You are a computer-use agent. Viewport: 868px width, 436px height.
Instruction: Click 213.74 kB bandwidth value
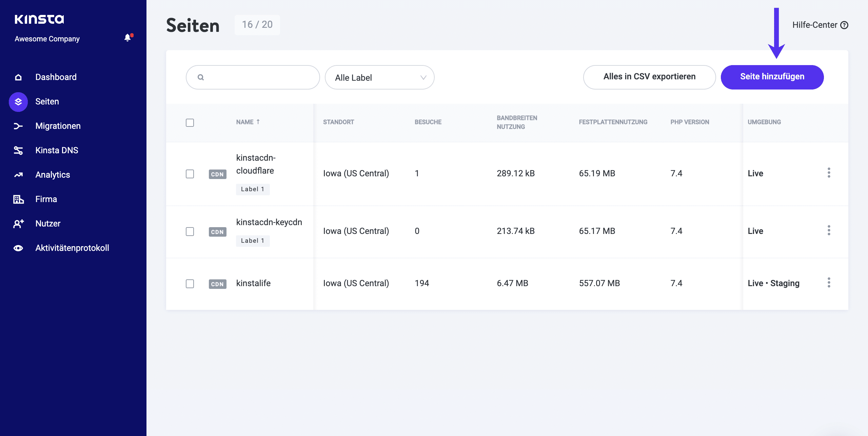(x=516, y=231)
